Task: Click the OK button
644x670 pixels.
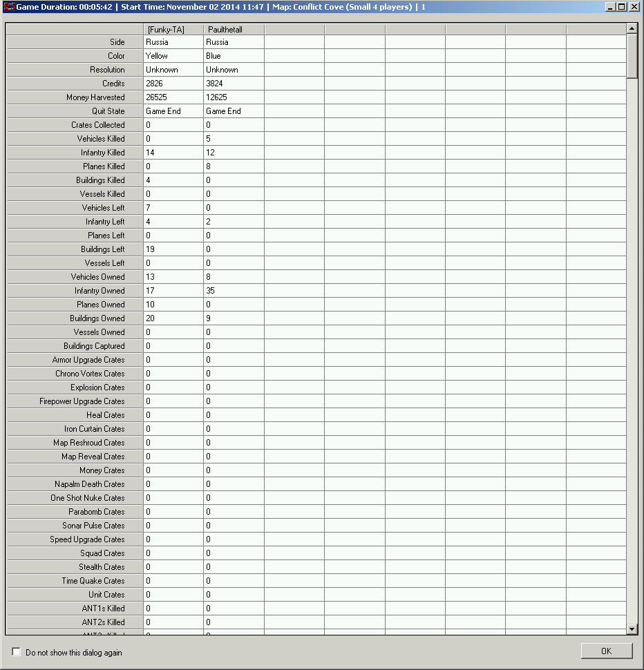Action: pyautogui.click(x=606, y=651)
